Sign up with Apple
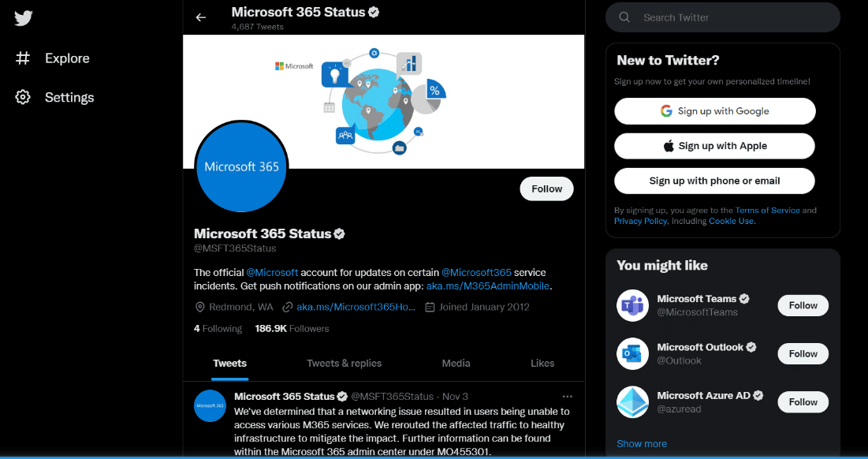868x459 pixels. pos(713,146)
